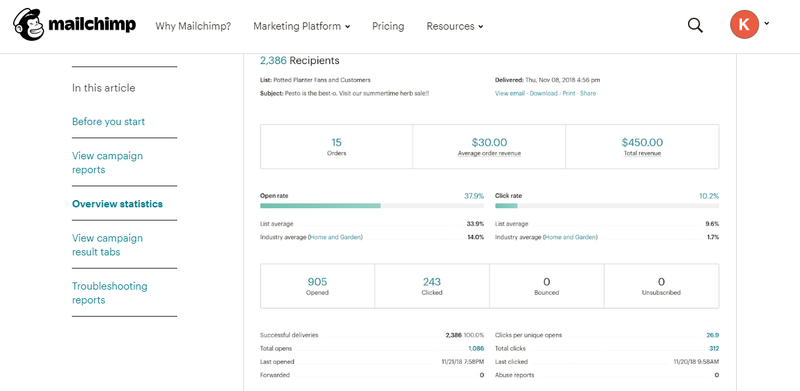
Task: Click the 1,086 total opens value
Action: click(476, 349)
